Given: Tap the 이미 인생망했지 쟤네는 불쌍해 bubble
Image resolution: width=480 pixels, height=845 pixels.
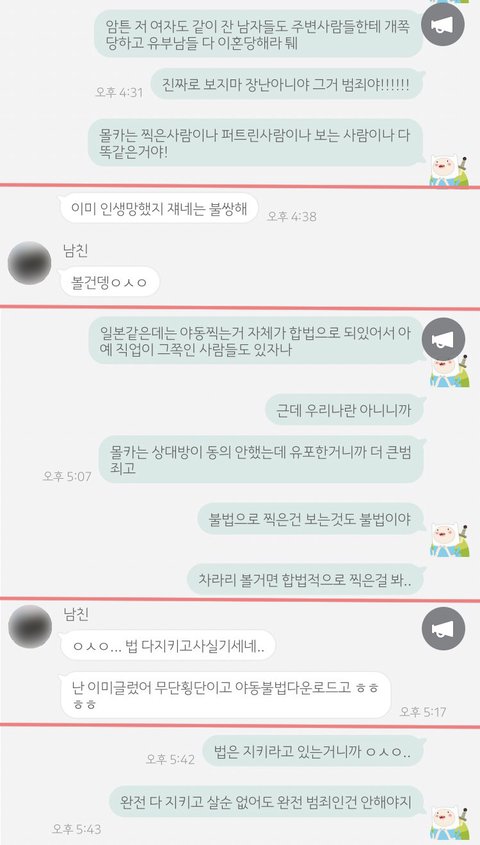Looking at the screenshot, I should point(159,208).
